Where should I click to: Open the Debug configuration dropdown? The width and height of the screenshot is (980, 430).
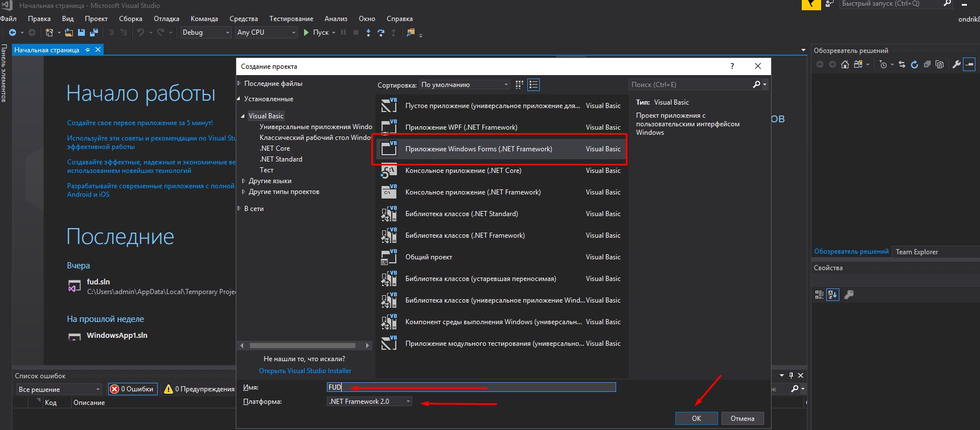206,32
